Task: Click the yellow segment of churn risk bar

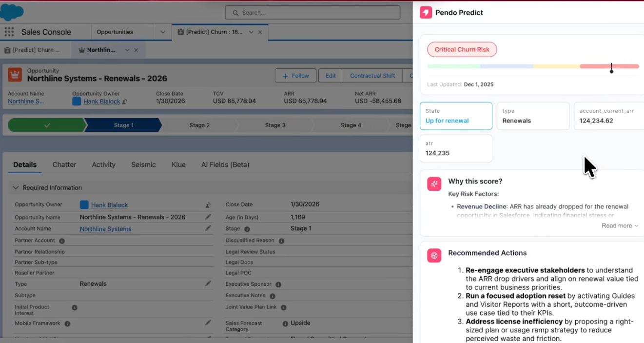Action: point(556,66)
